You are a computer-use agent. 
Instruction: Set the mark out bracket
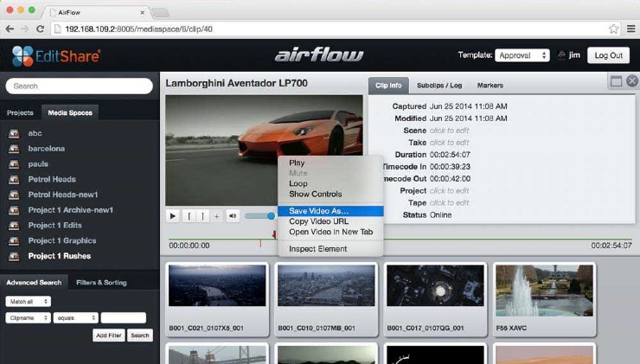(x=202, y=216)
